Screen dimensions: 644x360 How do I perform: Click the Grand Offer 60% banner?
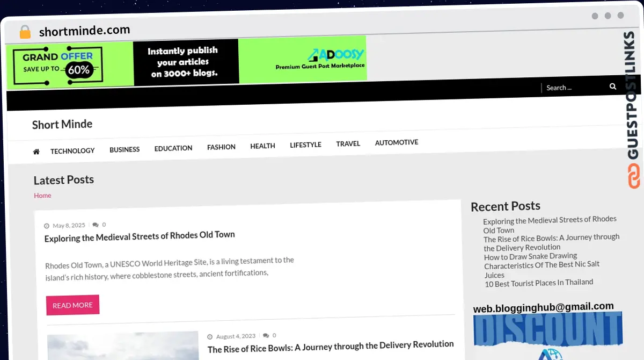[x=58, y=64]
